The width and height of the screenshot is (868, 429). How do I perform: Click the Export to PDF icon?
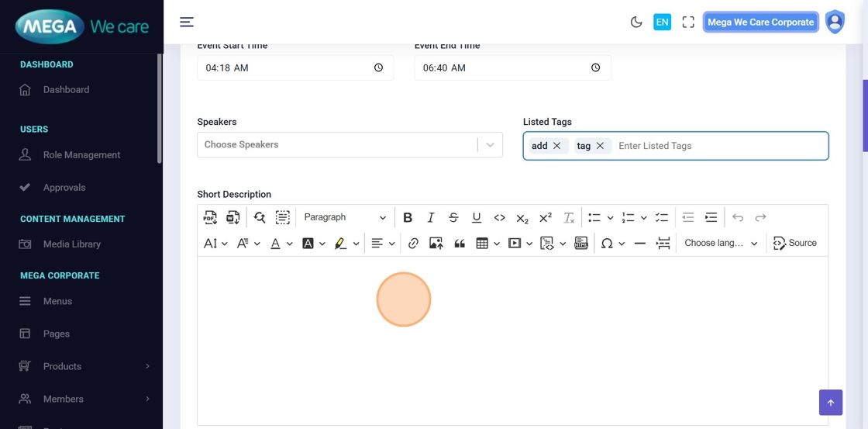pos(210,218)
